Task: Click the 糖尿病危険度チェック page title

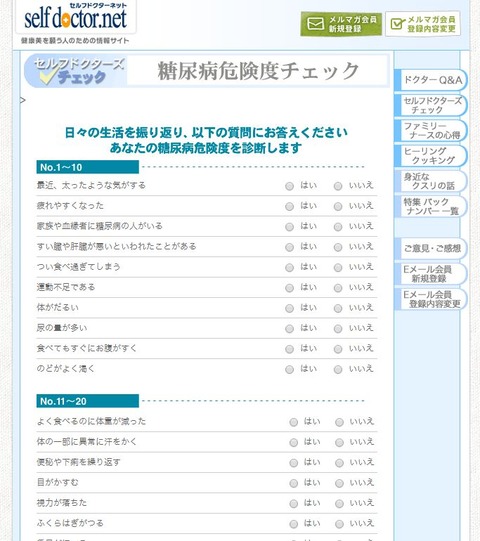Action: coord(258,71)
